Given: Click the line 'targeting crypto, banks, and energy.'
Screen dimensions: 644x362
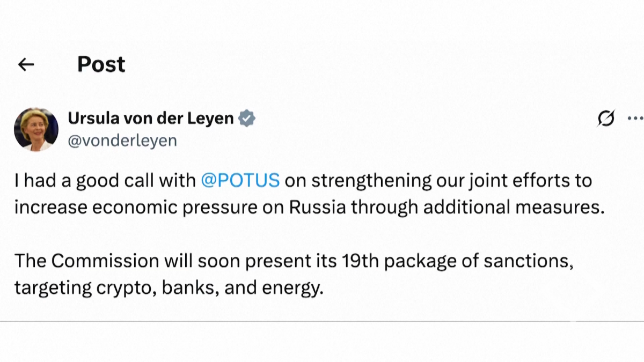Looking at the screenshot, I should pos(169,288).
